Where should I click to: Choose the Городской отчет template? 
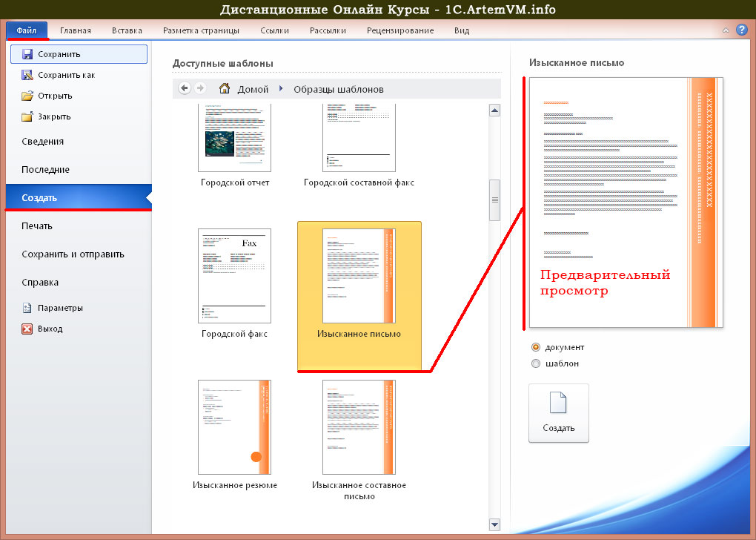[x=235, y=145]
